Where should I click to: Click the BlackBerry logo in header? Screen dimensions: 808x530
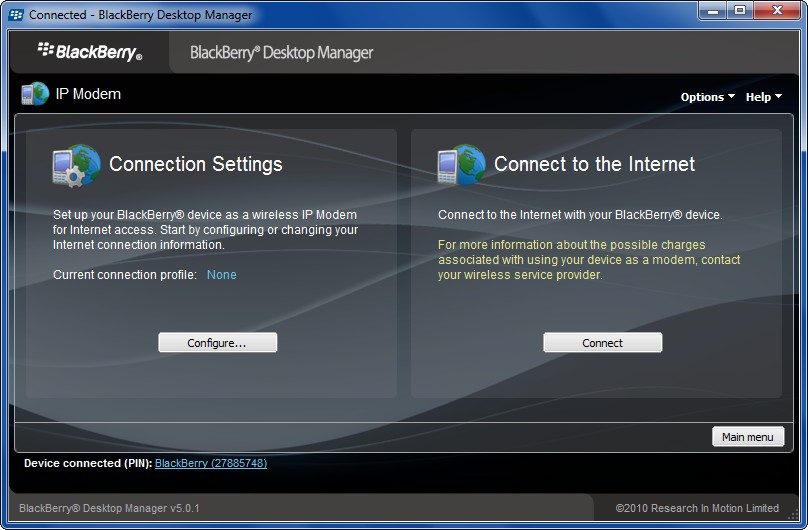pyautogui.click(x=90, y=52)
